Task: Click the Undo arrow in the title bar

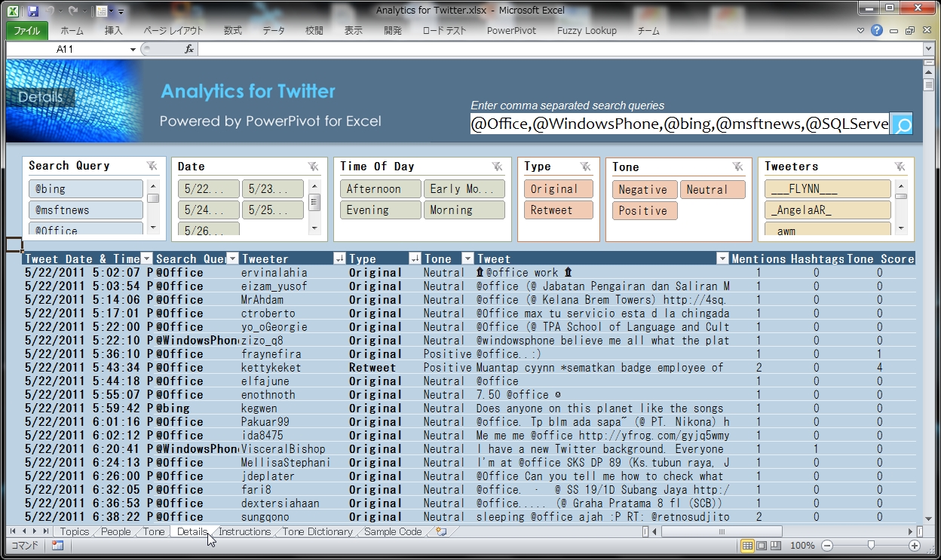Action: coord(51,11)
